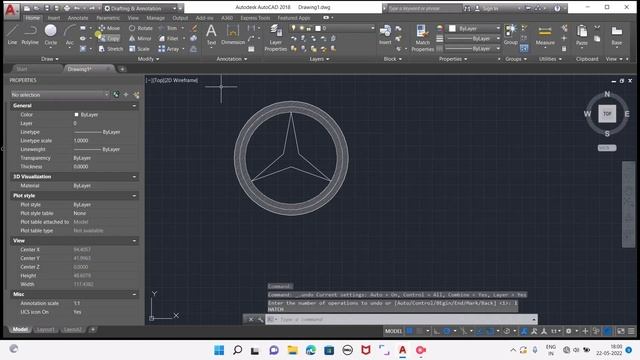Screen dimensions: 640x360
Task: Activate the Fillet command
Action: pyautogui.click(x=169, y=38)
